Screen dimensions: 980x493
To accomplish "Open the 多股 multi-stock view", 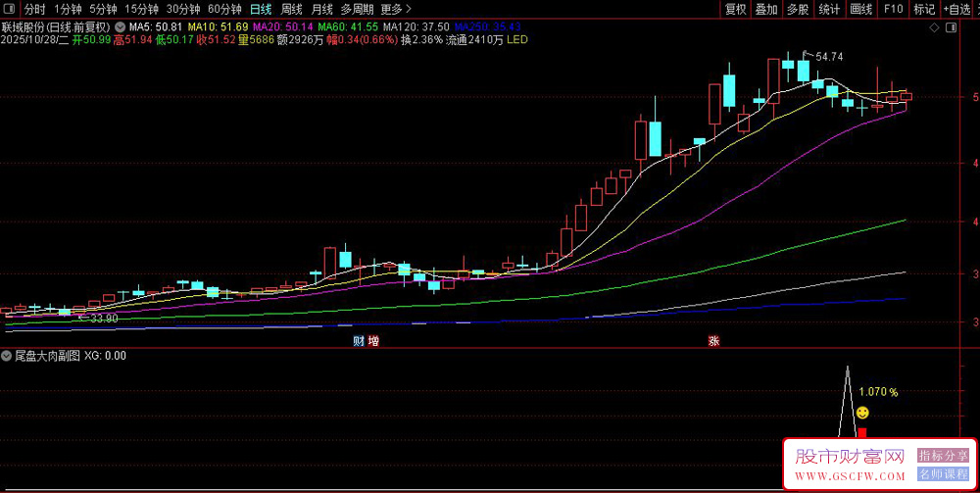I will coord(798,9).
